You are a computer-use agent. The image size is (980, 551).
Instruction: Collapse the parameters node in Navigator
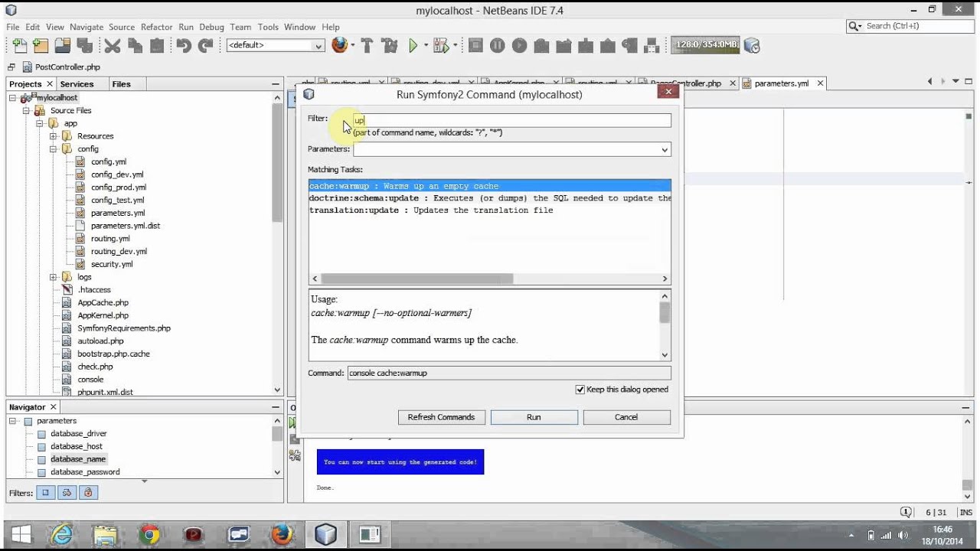point(13,421)
